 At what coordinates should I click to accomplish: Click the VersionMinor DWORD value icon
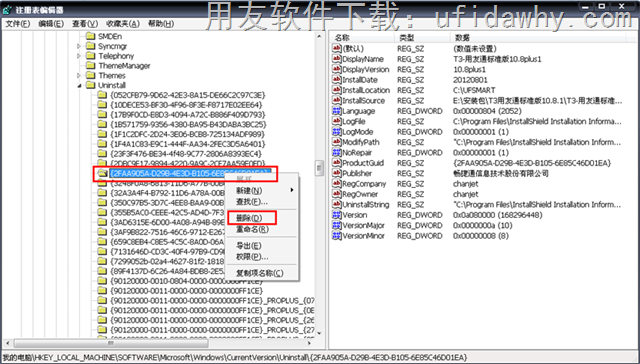click(336, 236)
